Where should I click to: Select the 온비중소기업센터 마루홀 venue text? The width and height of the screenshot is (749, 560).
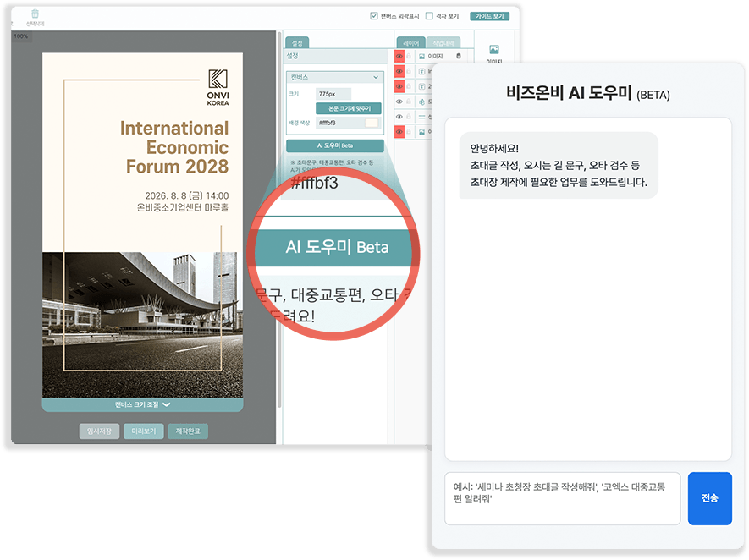click(183, 207)
